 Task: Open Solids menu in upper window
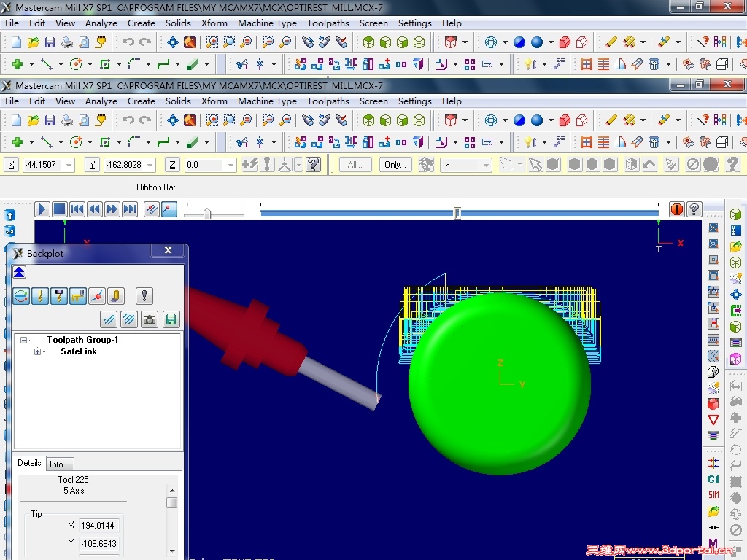click(178, 23)
